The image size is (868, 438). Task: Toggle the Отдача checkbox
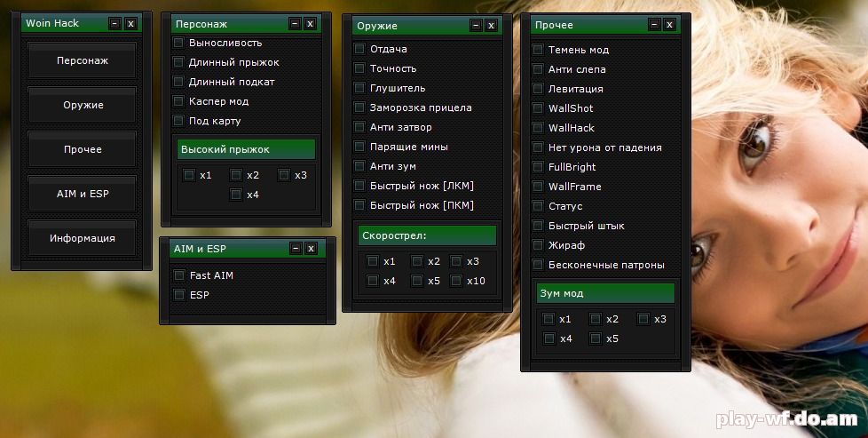click(x=359, y=49)
